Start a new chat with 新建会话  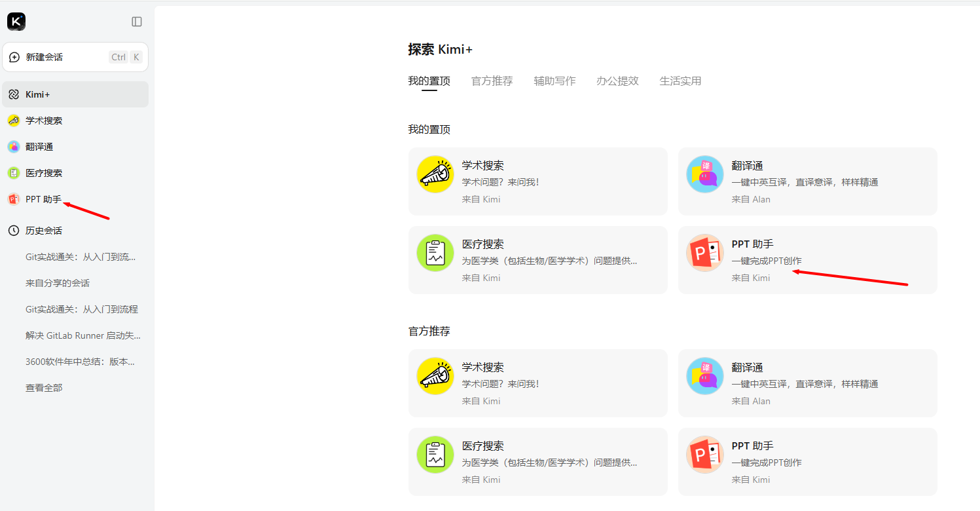tap(75, 57)
